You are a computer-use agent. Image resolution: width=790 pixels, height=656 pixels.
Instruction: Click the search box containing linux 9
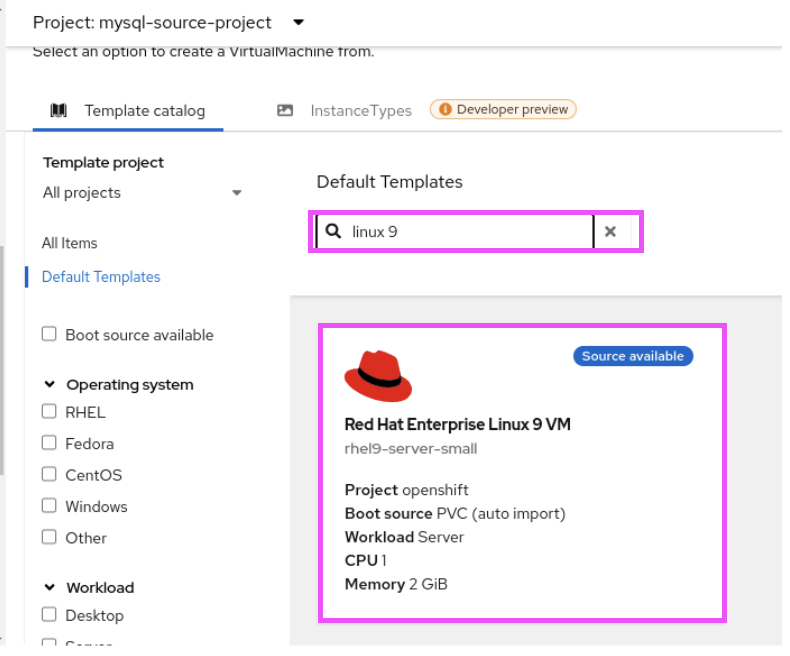pyautogui.click(x=465, y=231)
